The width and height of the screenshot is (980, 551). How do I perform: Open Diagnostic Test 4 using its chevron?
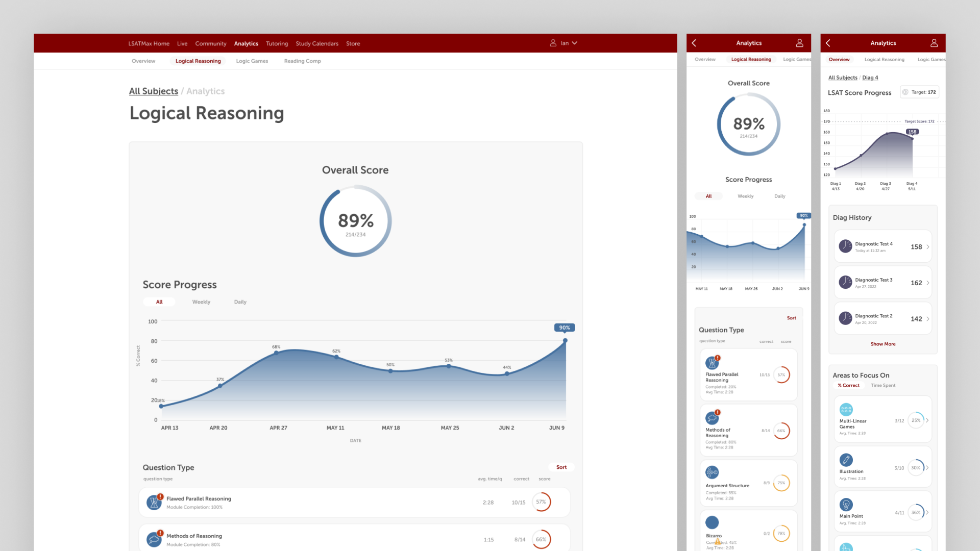click(928, 247)
